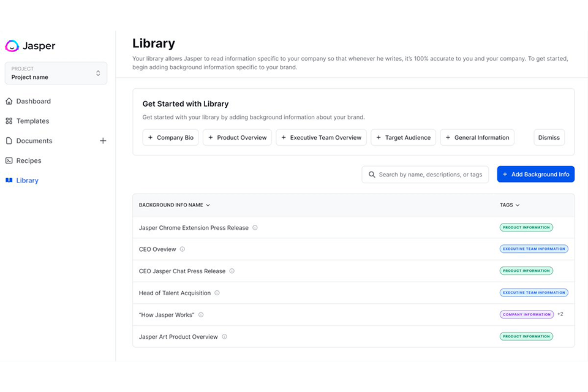Click the Recipes terminal icon
This screenshot has width=588, height=392.
pyautogui.click(x=9, y=160)
